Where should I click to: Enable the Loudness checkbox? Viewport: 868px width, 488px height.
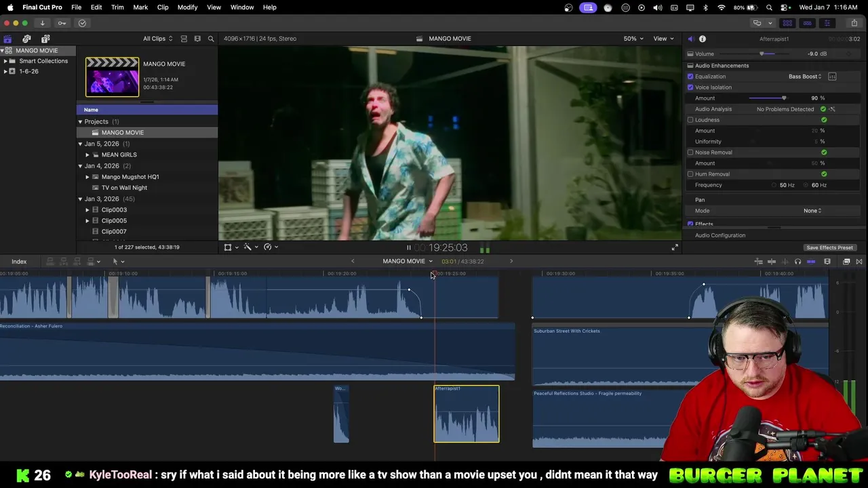pos(690,120)
